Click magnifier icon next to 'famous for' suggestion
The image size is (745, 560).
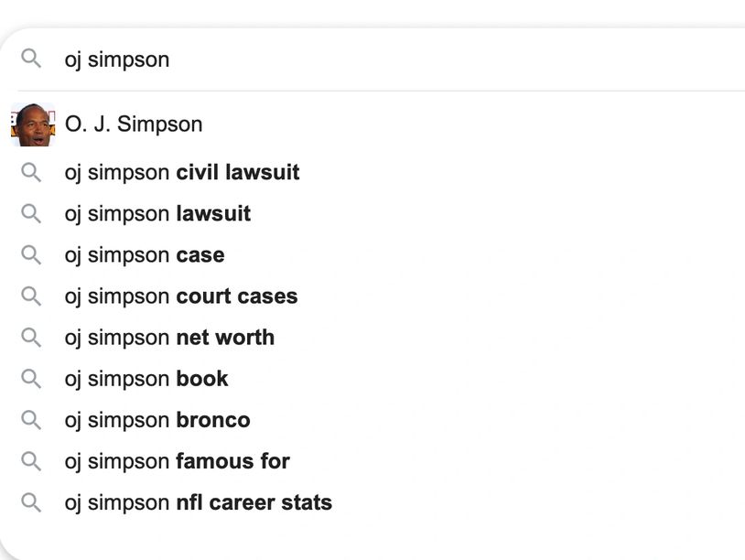tap(31, 461)
